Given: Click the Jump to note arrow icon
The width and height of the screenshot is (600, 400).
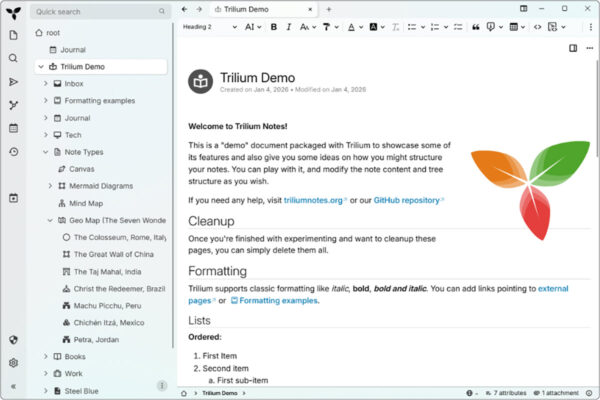Looking at the screenshot, I should [x=13, y=82].
